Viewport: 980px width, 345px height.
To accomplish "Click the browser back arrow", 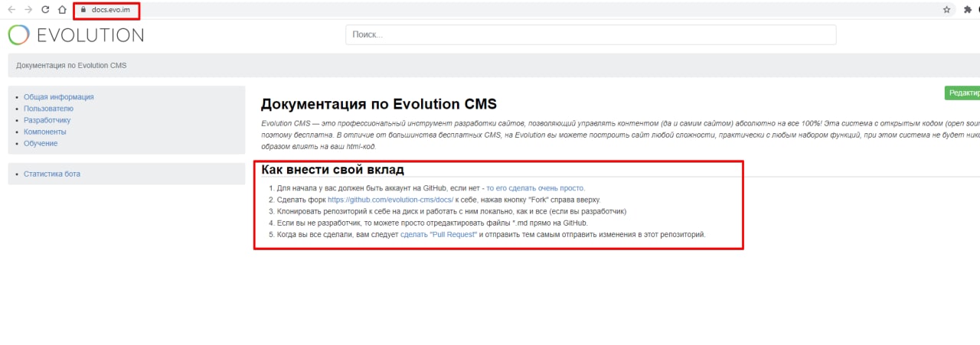I will pos(11,10).
